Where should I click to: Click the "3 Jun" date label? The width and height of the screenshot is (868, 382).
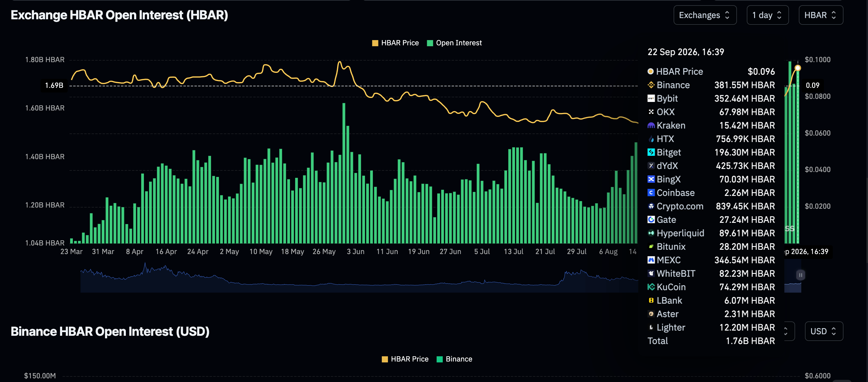(355, 252)
